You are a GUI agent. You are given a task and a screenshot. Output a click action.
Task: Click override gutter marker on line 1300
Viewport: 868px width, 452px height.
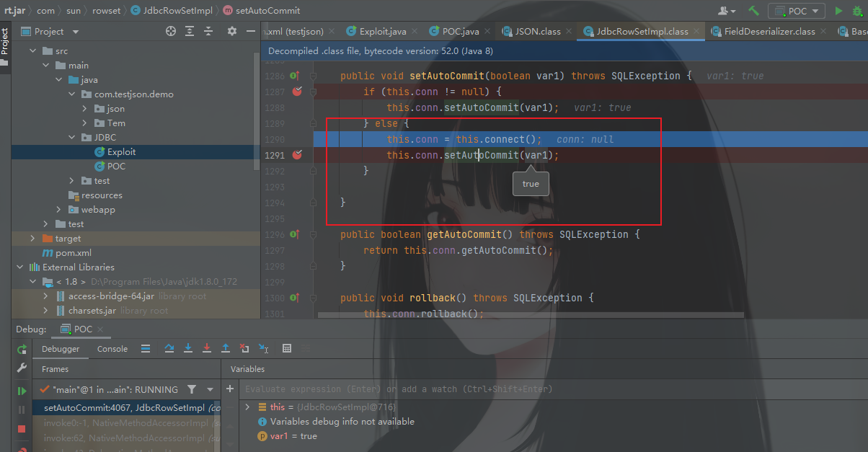tap(294, 298)
